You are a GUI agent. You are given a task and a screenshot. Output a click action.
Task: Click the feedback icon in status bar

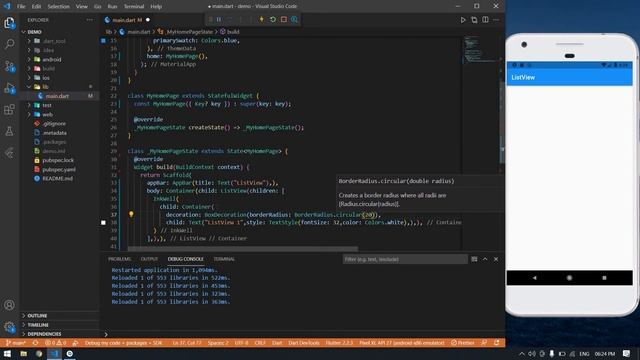pos(484,343)
